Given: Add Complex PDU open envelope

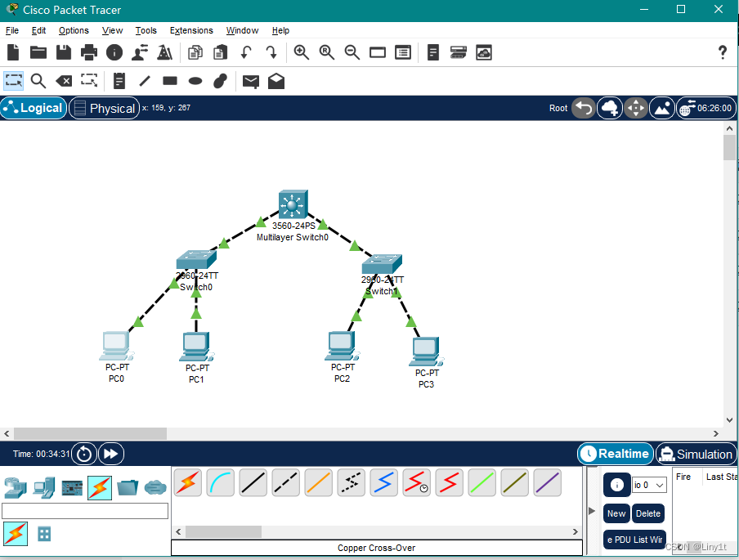Looking at the screenshot, I should 276,81.
